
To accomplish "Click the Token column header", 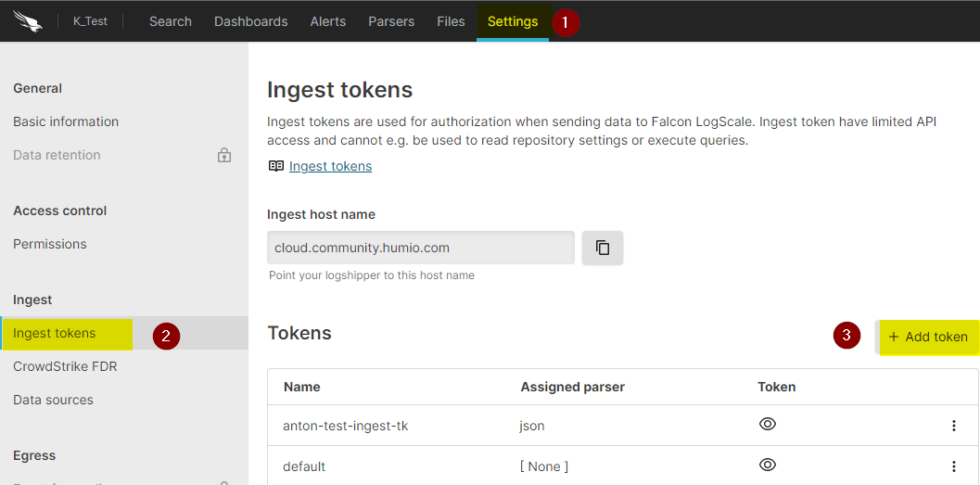I will tap(776, 387).
